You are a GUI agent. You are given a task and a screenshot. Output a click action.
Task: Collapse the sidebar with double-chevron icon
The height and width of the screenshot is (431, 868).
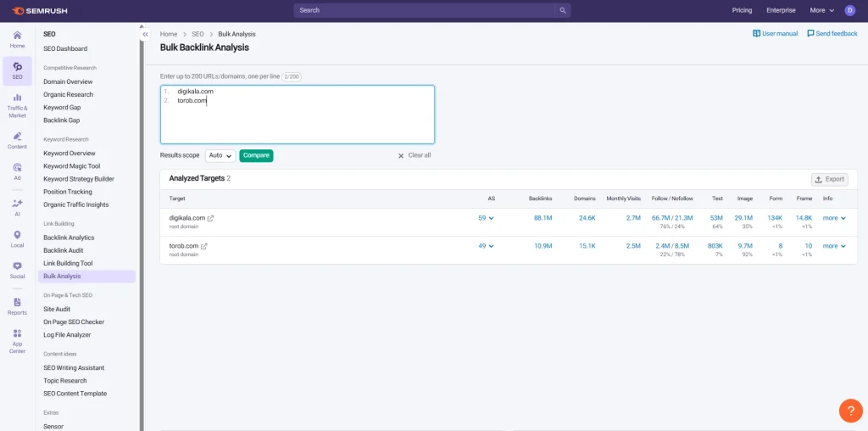pyautogui.click(x=145, y=34)
